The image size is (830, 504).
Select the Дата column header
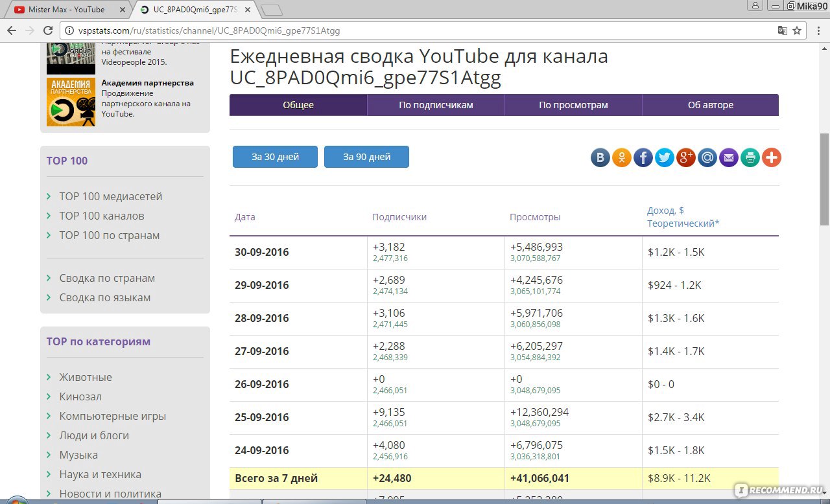click(x=245, y=217)
